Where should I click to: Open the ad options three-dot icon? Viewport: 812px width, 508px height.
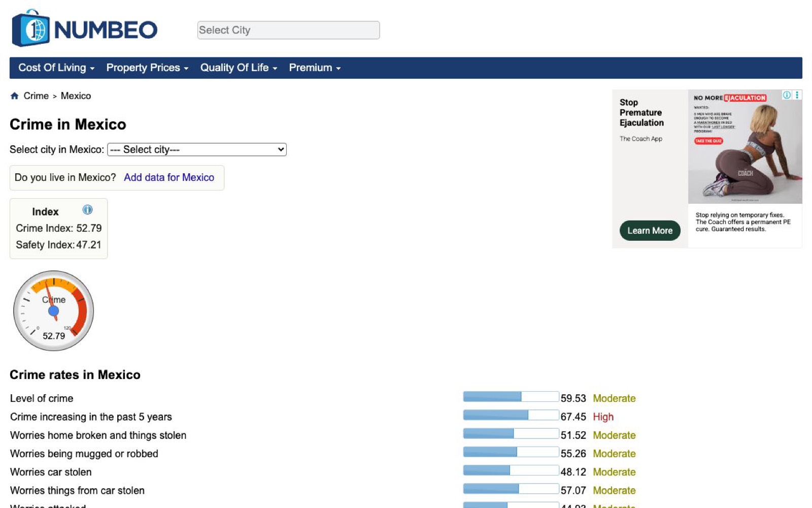point(797,95)
